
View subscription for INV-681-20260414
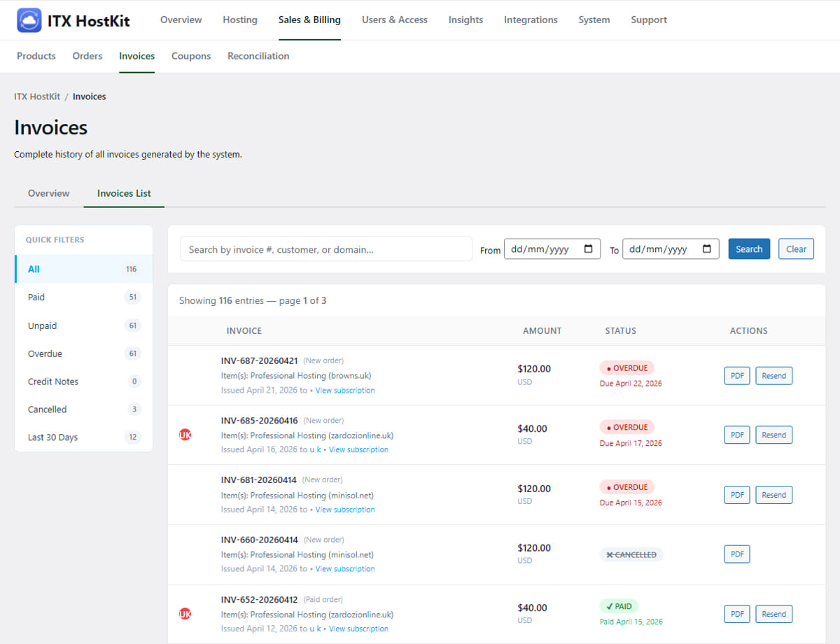(x=345, y=510)
